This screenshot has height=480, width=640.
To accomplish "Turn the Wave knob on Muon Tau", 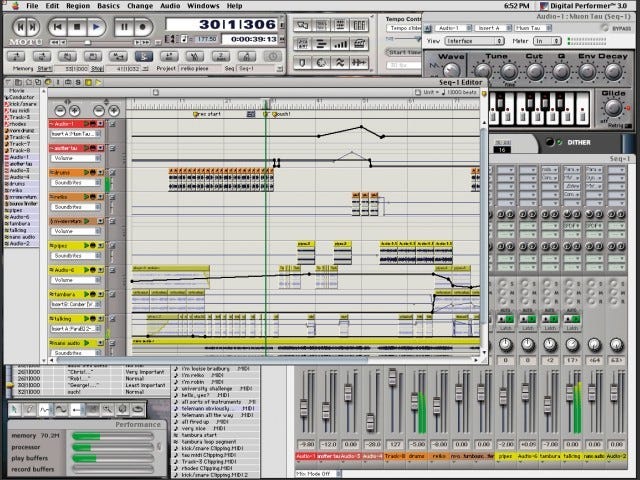I will point(451,70).
